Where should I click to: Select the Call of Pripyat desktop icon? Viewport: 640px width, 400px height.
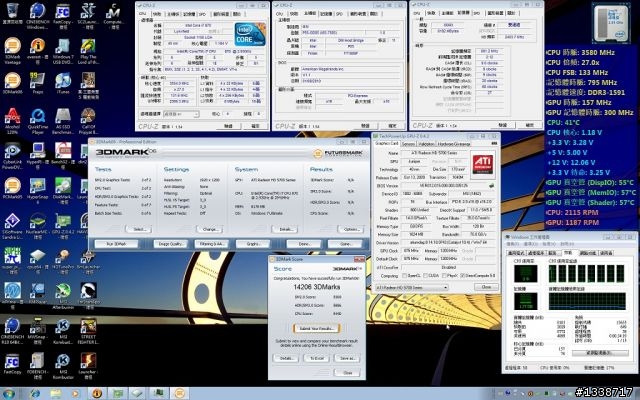88,121
